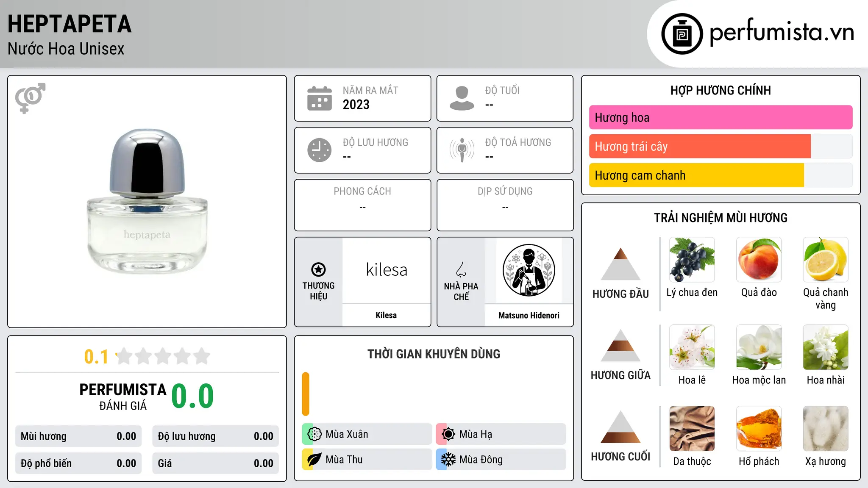
Task: Select the pink Hương hoa accord bar
Action: coord(721,117)
